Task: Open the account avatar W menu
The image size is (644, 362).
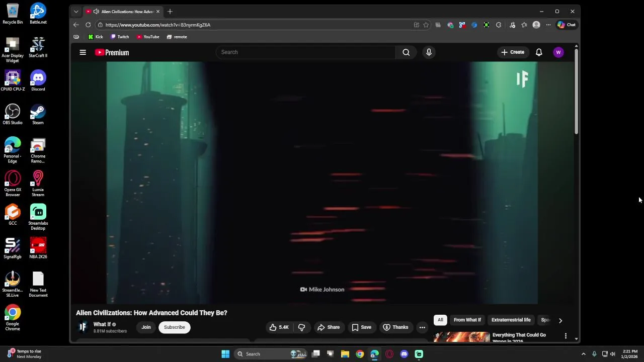Action: click(x=558, y=52)
